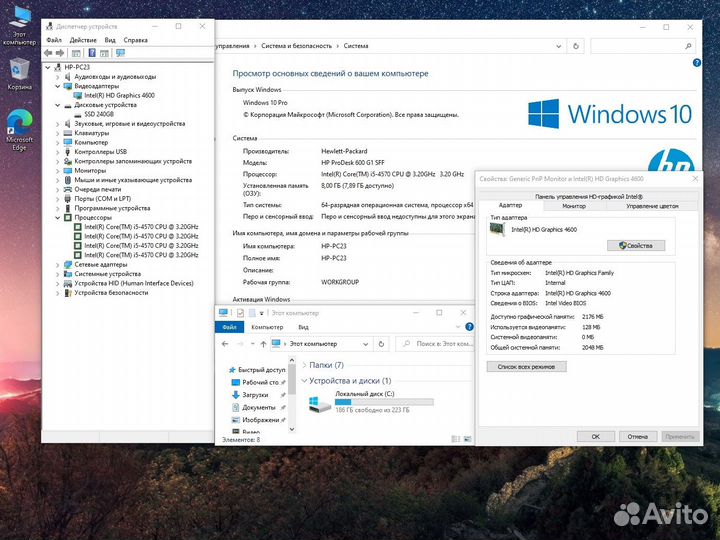The height and width of the screenshot is (540, 720).
Task: Click the refresh button in System window
Action: [x=576, y=46]
